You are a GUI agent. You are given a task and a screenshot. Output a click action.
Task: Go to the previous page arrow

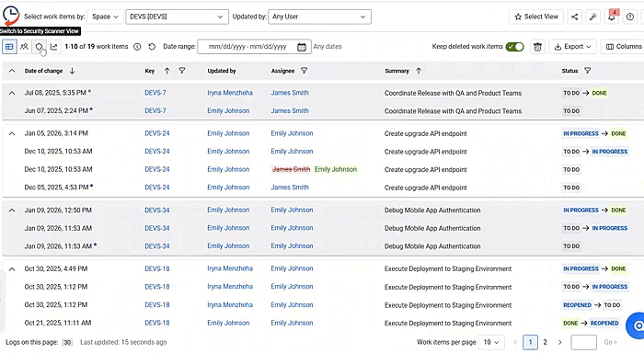coord(515,342)
